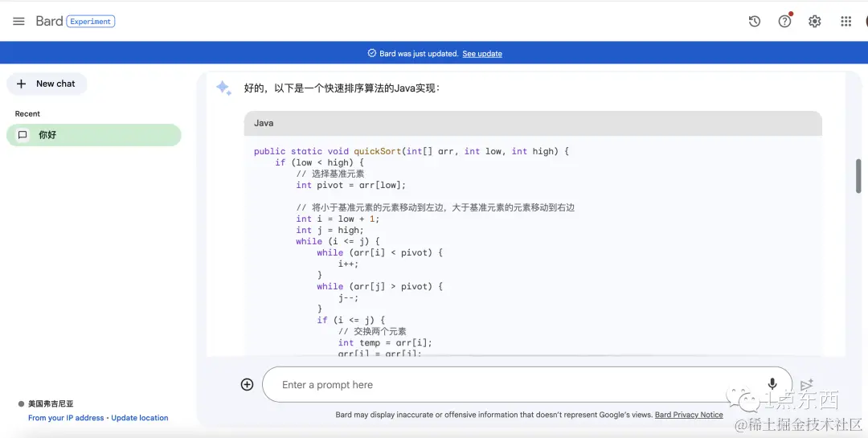Viewport: 868px width, 438px height.
Task: Click the code line 'while (i <= j) {'
Action: click(x=338, y=241)
